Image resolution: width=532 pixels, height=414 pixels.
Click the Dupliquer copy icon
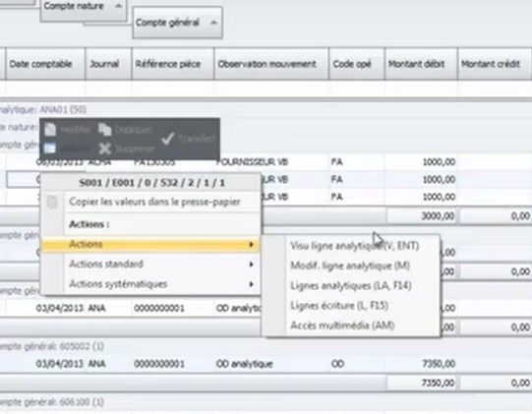click(x=105, y=129)
